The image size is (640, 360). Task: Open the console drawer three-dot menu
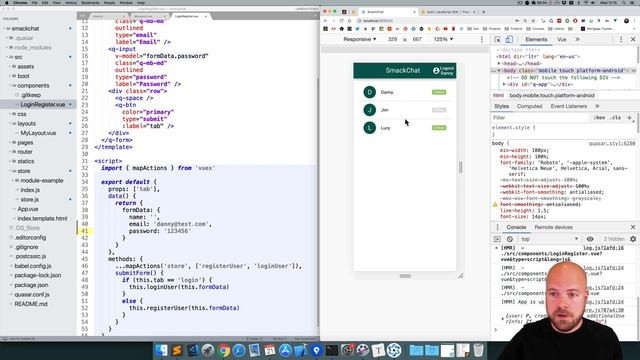pos(497,227)
